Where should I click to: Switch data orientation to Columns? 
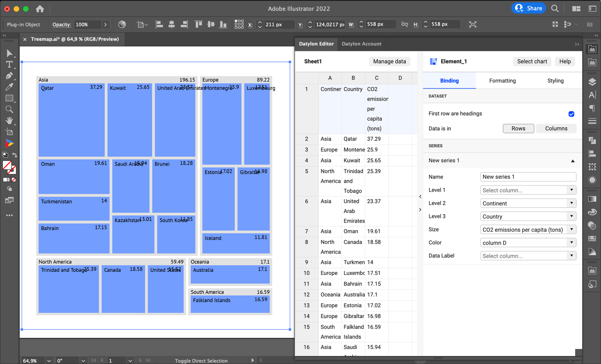click(x=556, y=128)
